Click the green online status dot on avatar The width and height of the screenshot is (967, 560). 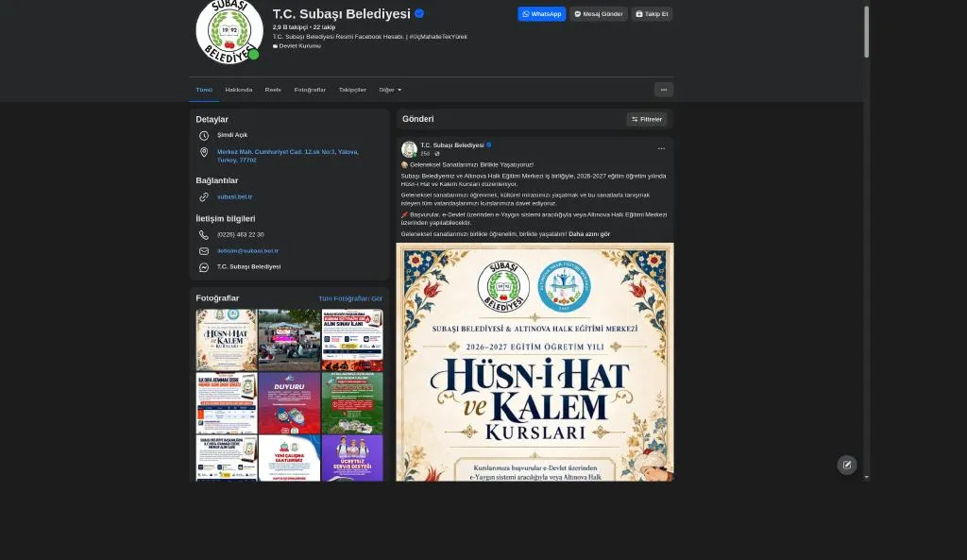(253, 54)
